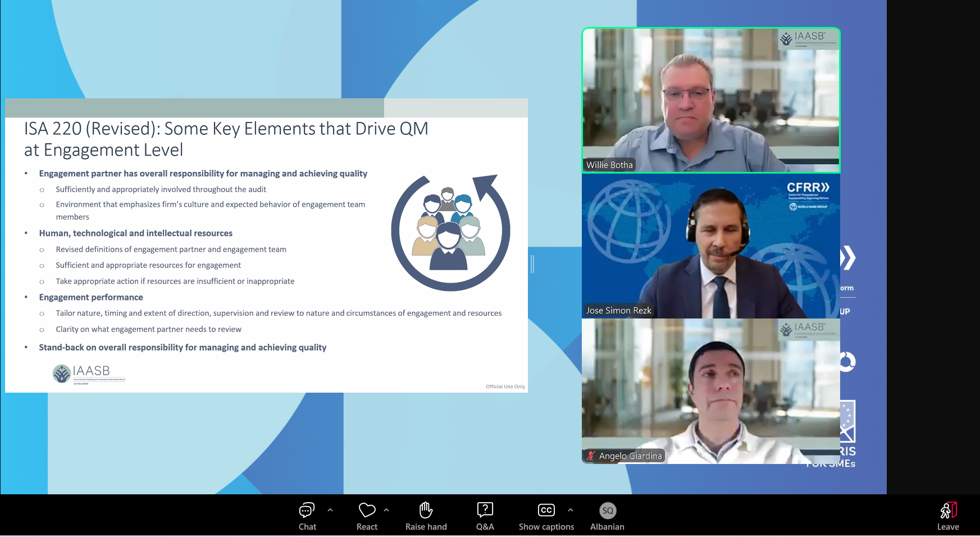Raise hand in the meeting

pos(426,510)
